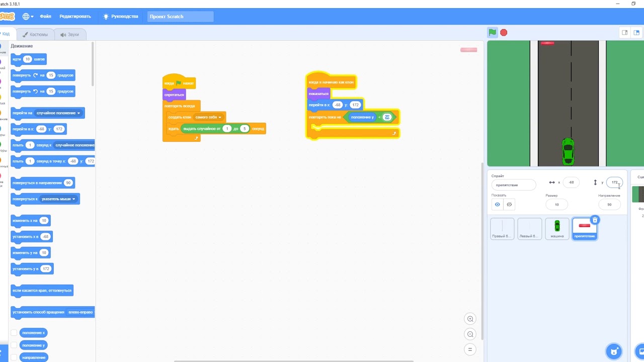This screenshot has height=362, width=644.
Task: Reset workspace zoom to default
Action: (470, 349)
